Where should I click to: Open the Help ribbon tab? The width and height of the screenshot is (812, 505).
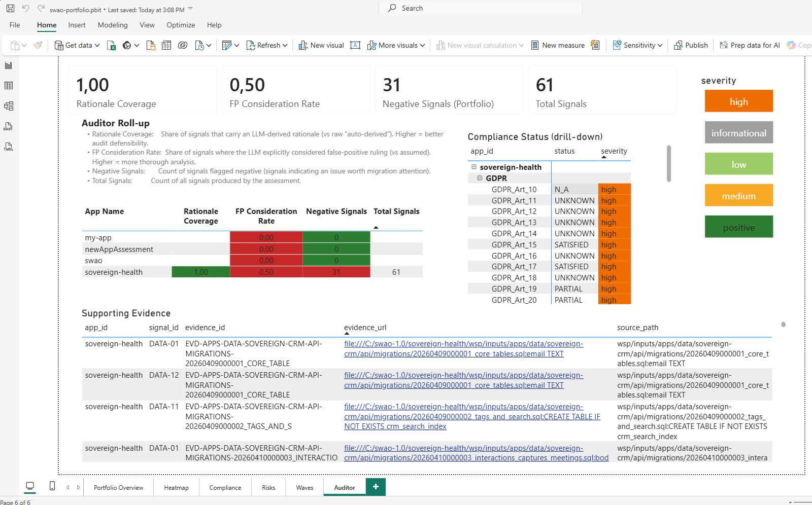[214, 25]
